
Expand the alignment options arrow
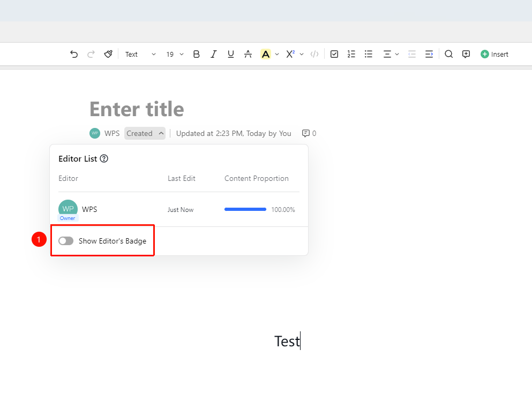pyautogui.click(x=397, y=54)
